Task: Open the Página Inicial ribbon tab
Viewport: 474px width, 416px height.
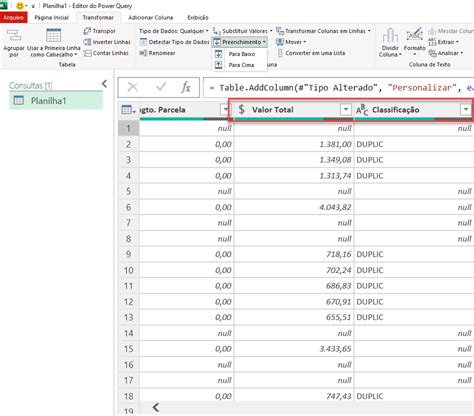Action: [51, 18]
